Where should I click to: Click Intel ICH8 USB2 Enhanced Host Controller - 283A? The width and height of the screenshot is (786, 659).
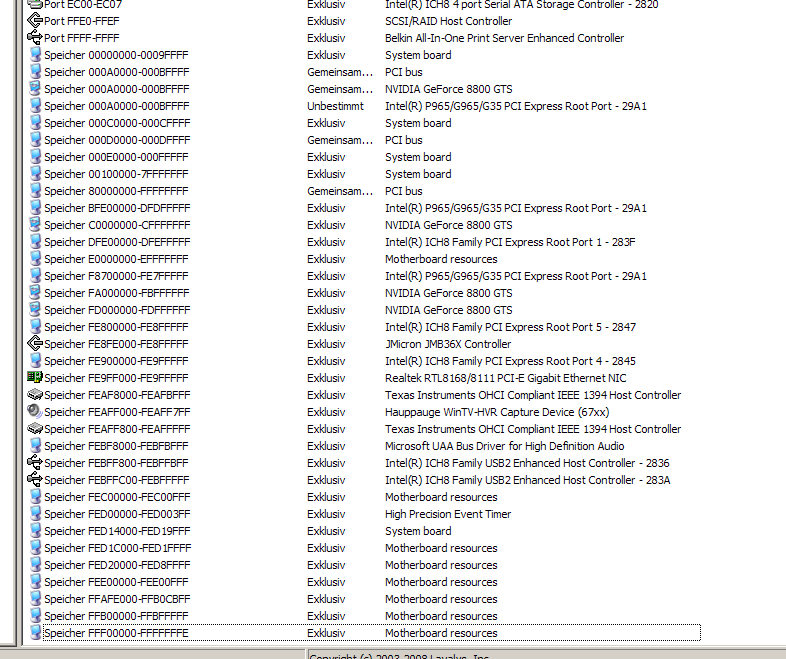pos(528,480)
